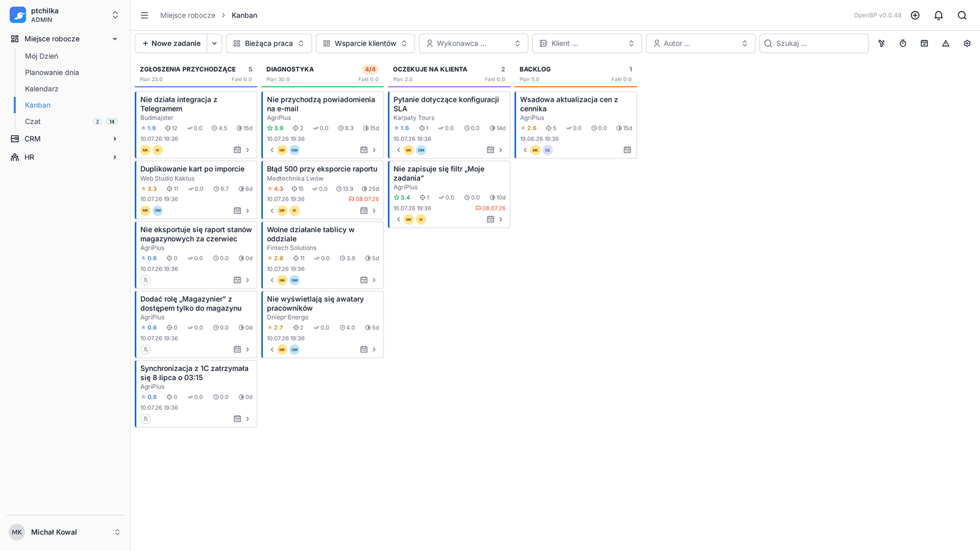Click OS avatar on 'Wsadowa aktualizacja cen' card
The height and width of the screenshot is (551, 980).
pyautogui.click(x=548, y=150)
